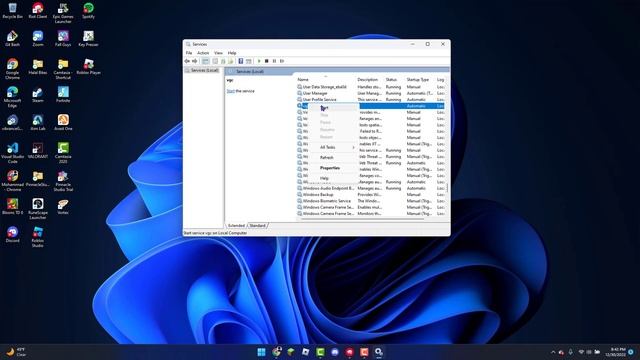The height and width of the screenshot is (360, 640).
Task: Choose Help in the context menu
Action: coord(334,178)
